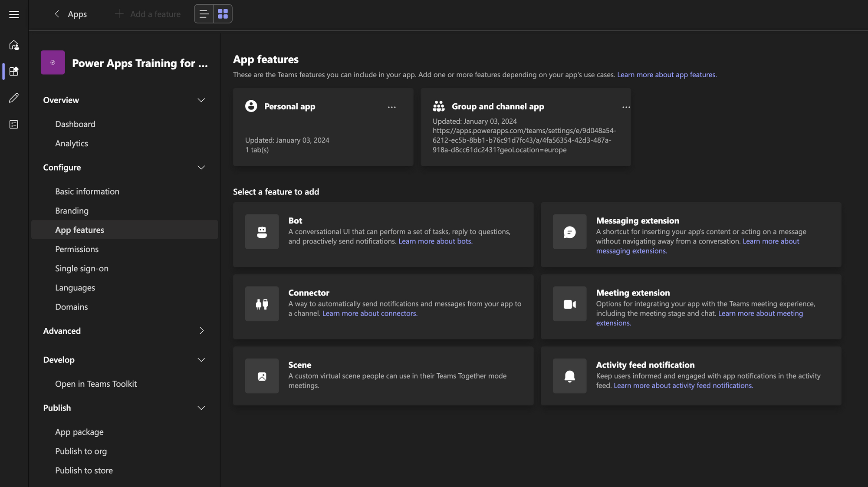
Task: Select App features in Configure menu
Action: [79, 230]
